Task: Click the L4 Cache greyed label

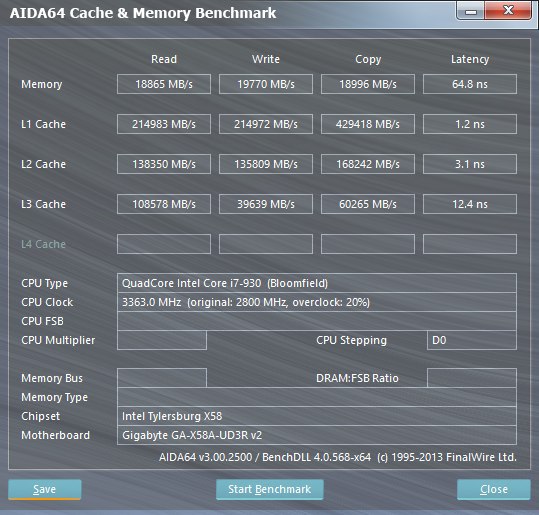Action: [43, 244]
